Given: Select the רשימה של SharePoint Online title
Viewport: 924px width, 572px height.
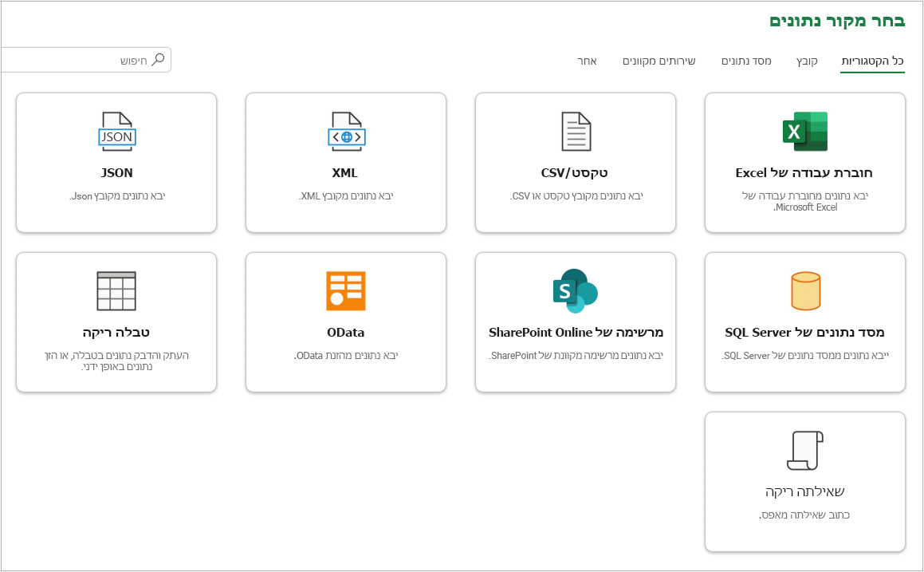Looking at the screenshot, I should pos(576,332).
